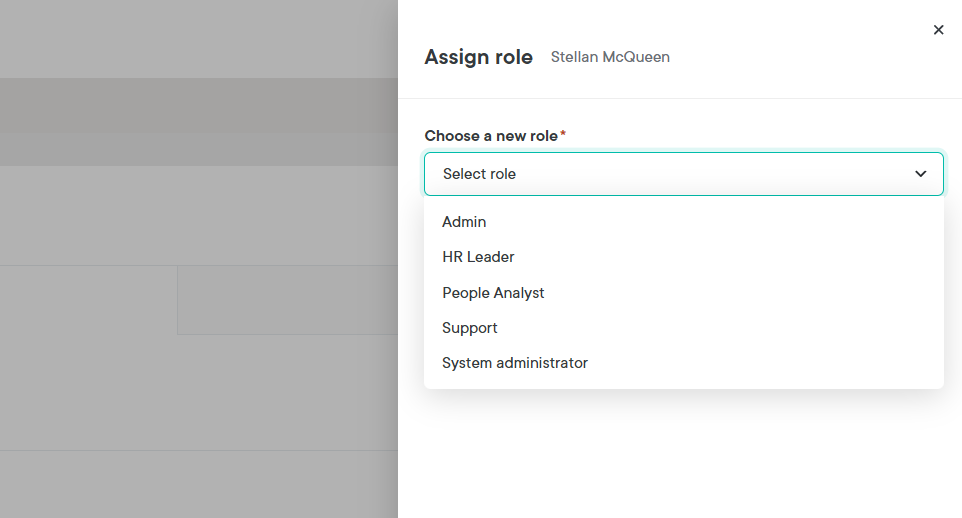Image resolution: width=962 pixels, height=518 pixels.
Task: Click the dimmed gray header band behind overlay
Action: [x=200, y=105]
